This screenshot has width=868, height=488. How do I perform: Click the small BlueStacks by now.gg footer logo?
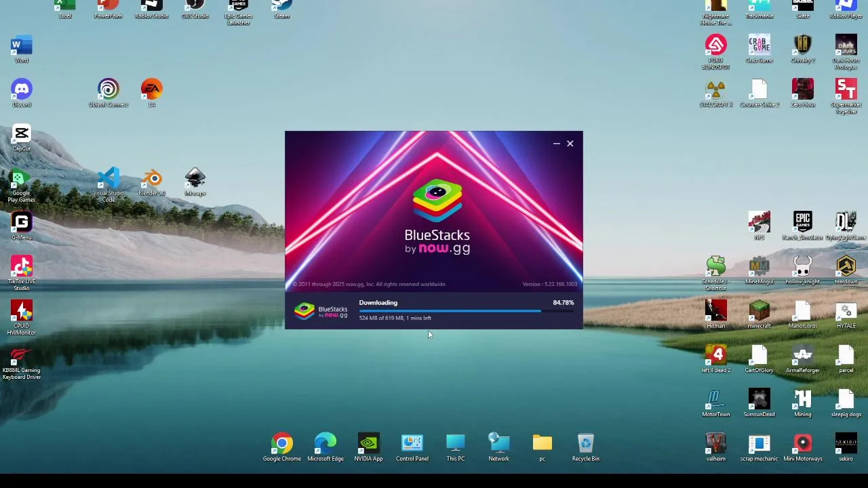coord(321,311)
